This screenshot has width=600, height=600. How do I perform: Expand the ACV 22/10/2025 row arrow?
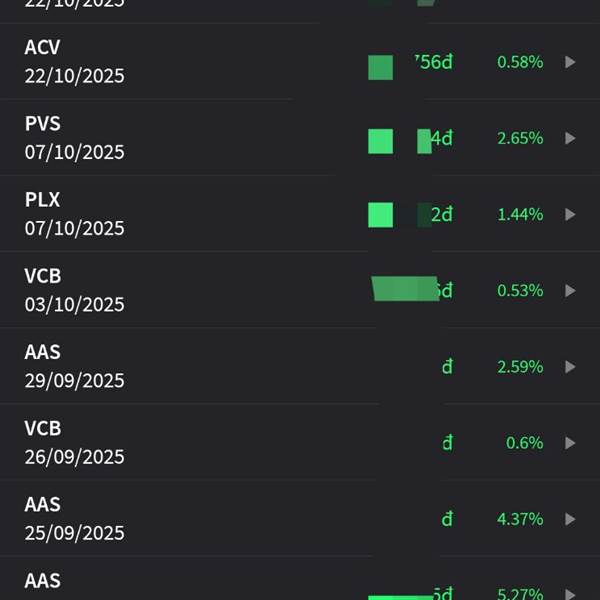pyautogui.click(x=570, y=62)
